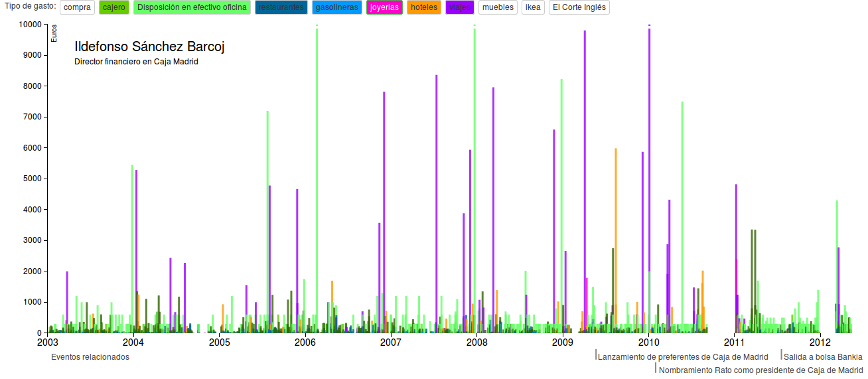Show 'El Corte Inglés' expenses
This screenshot has width=868, height=379.
(x=578, y=7)
